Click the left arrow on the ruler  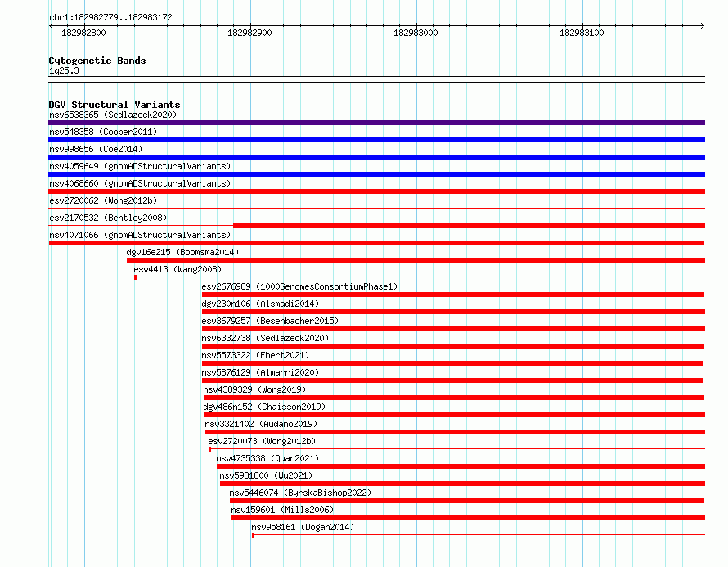(x=51, y=25)
